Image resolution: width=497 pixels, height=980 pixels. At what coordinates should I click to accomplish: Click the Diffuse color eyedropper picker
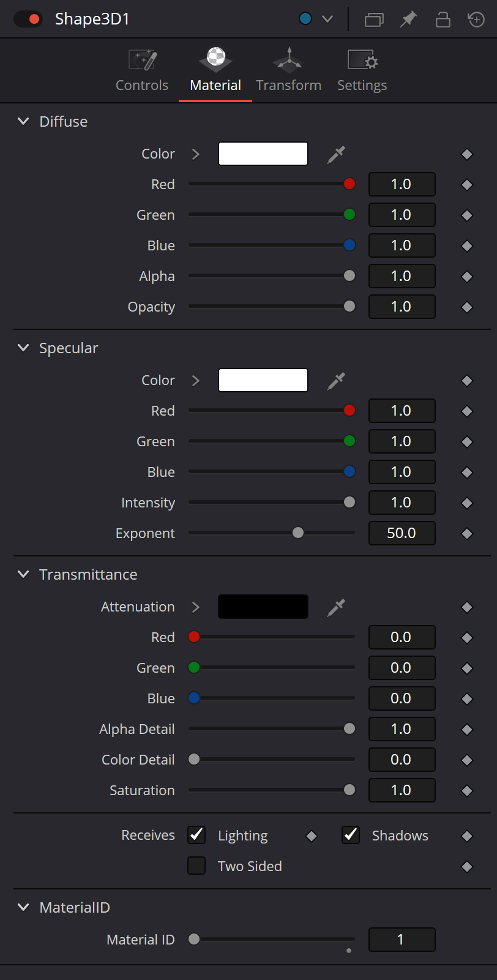[x=336, y=154]
